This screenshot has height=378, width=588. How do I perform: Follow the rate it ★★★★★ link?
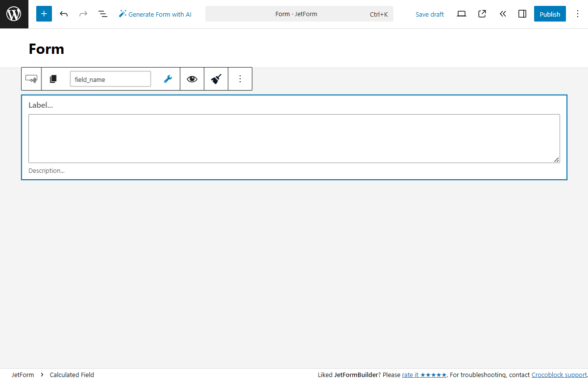424,375
